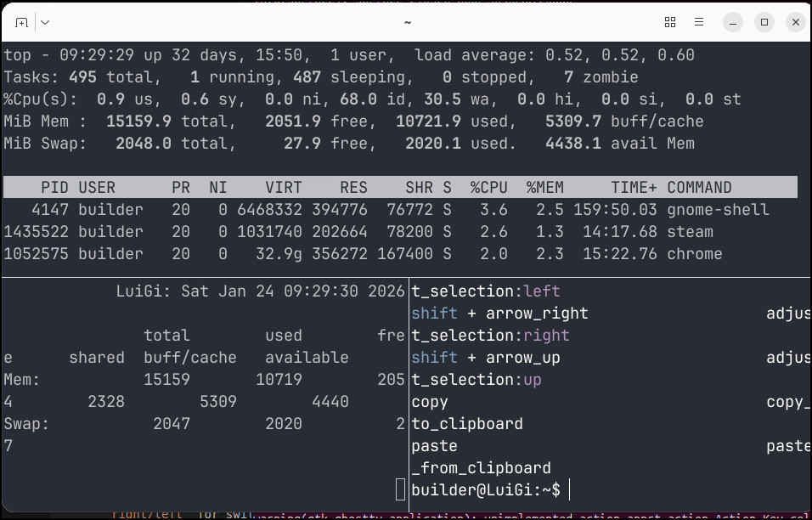Maximize the terminal window

pyautogui.click(x=764, y=22)
